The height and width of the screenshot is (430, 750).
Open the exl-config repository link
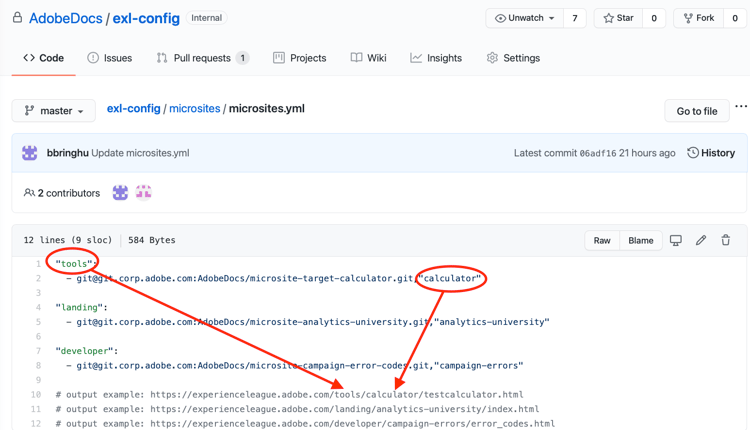[x=146, y=18]
